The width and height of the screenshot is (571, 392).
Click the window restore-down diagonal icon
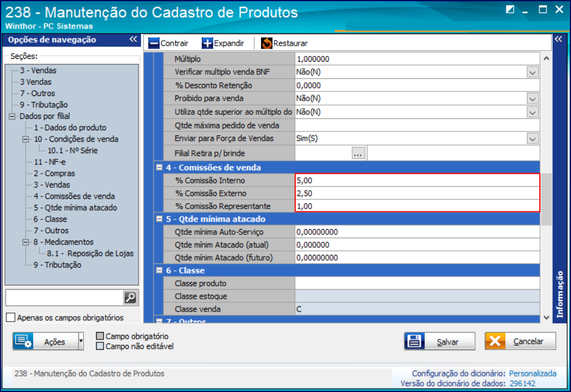click(x=510, y=10)
